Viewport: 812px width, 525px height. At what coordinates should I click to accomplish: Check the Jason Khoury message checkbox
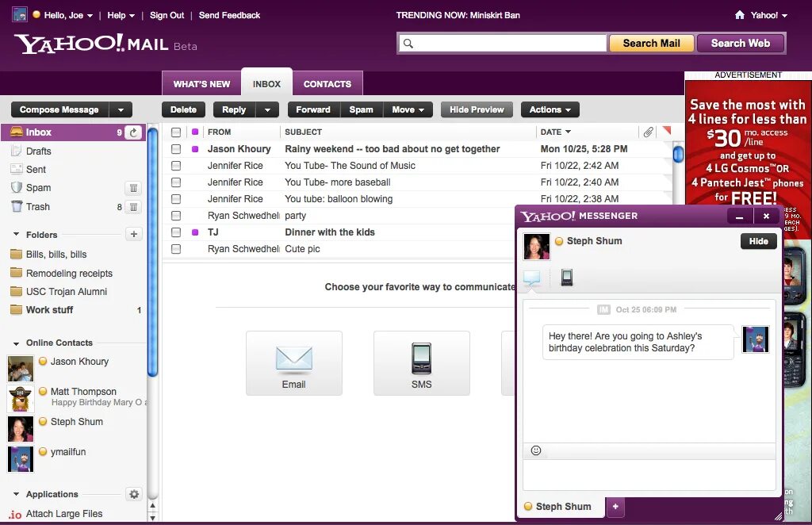pyautogui.click(x=176, y=149)
